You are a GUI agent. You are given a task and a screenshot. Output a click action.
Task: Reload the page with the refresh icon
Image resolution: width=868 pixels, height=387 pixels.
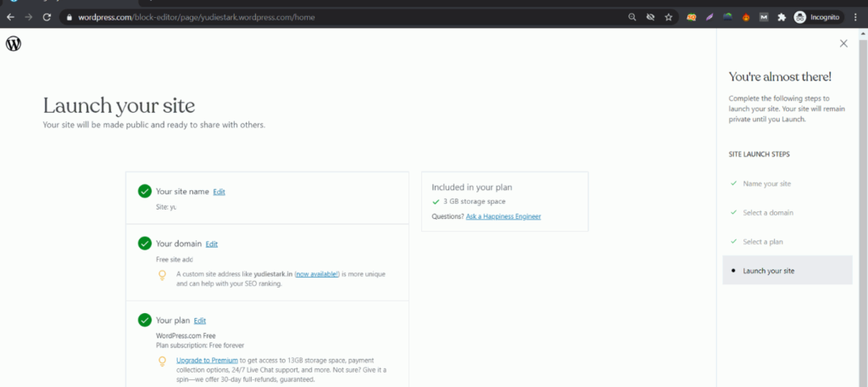coord(47,17)
